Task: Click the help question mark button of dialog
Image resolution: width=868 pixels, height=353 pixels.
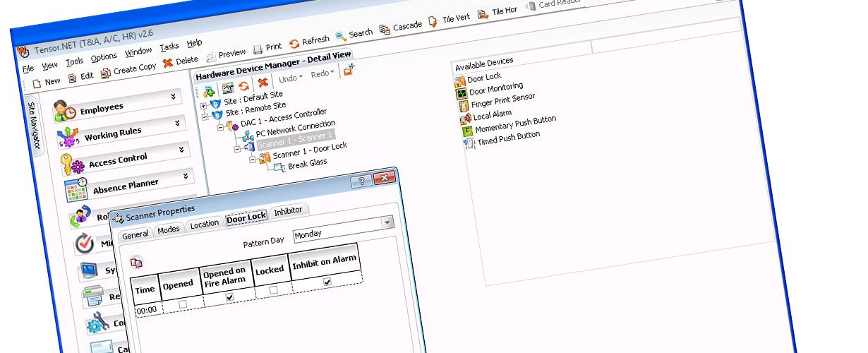Action: (x=361, y=182)
